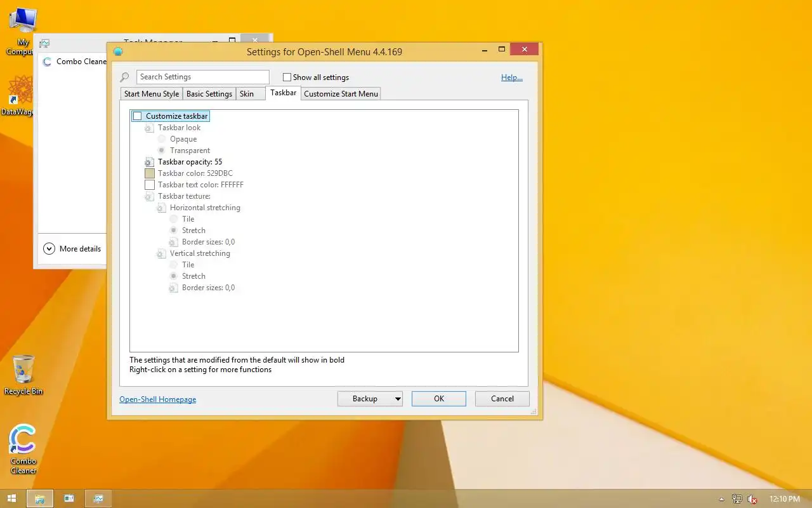Open the Windows Start button

click(x=11, y=498)
